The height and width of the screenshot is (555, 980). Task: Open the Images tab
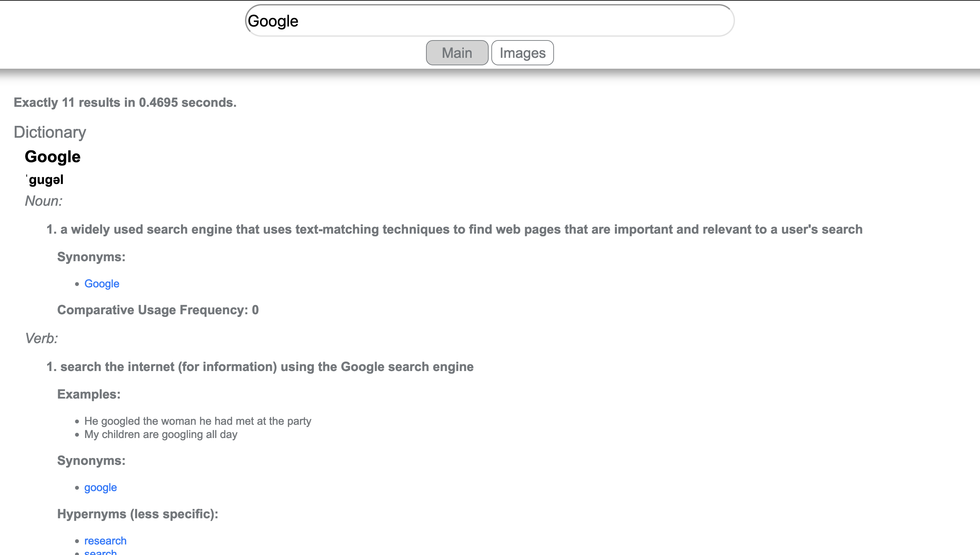pos(522,53)
